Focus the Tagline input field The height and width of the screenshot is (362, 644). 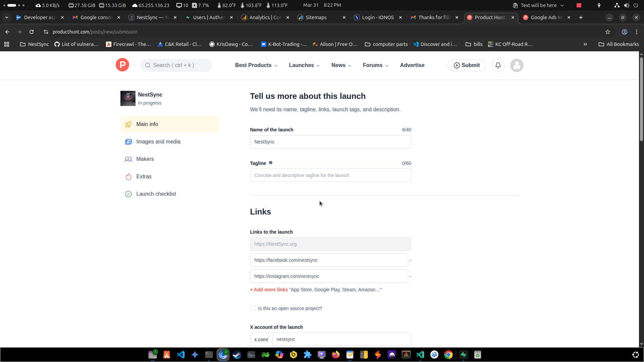coord(330,175)
